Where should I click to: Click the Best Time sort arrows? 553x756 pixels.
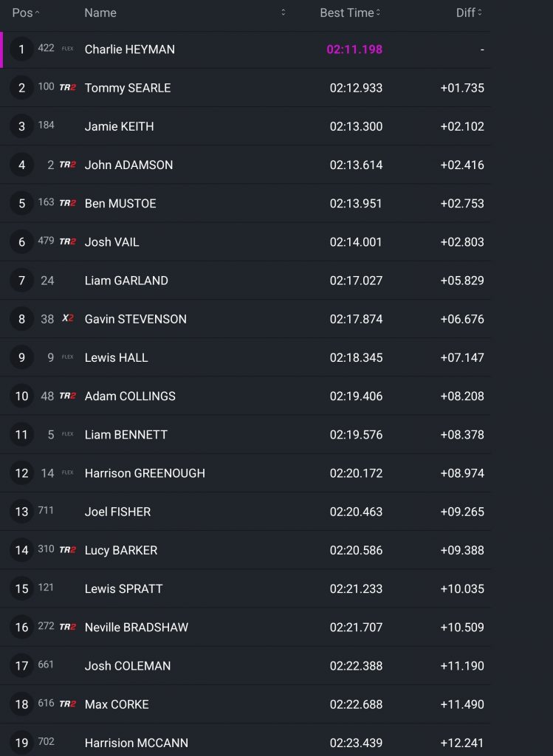[379, 13]
